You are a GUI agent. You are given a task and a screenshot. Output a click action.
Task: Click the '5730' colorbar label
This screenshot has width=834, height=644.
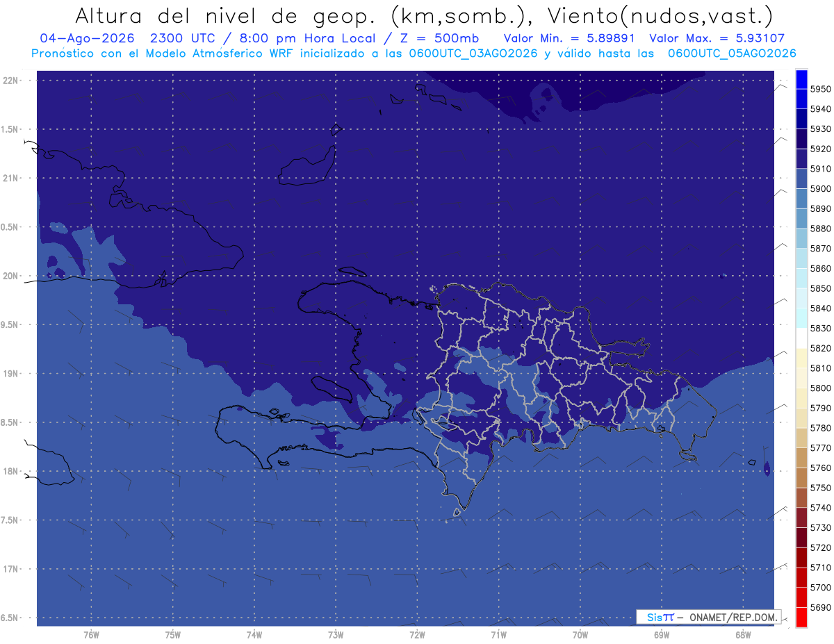(x=820, y=528)
